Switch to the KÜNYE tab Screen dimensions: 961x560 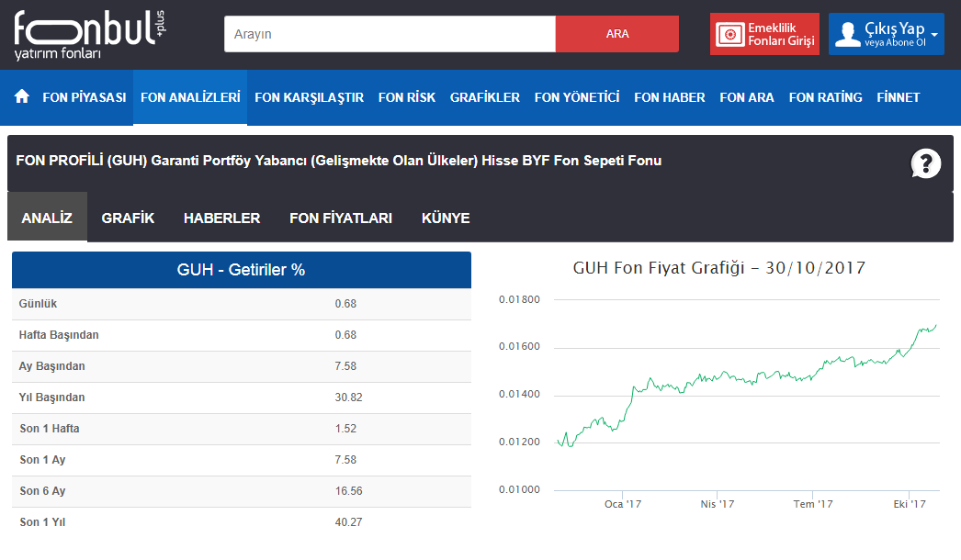(x=446, y=218)
